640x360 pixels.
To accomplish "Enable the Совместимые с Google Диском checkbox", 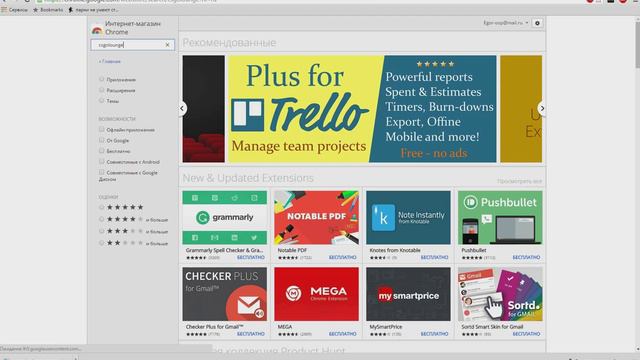I will (x=102, y=172).
